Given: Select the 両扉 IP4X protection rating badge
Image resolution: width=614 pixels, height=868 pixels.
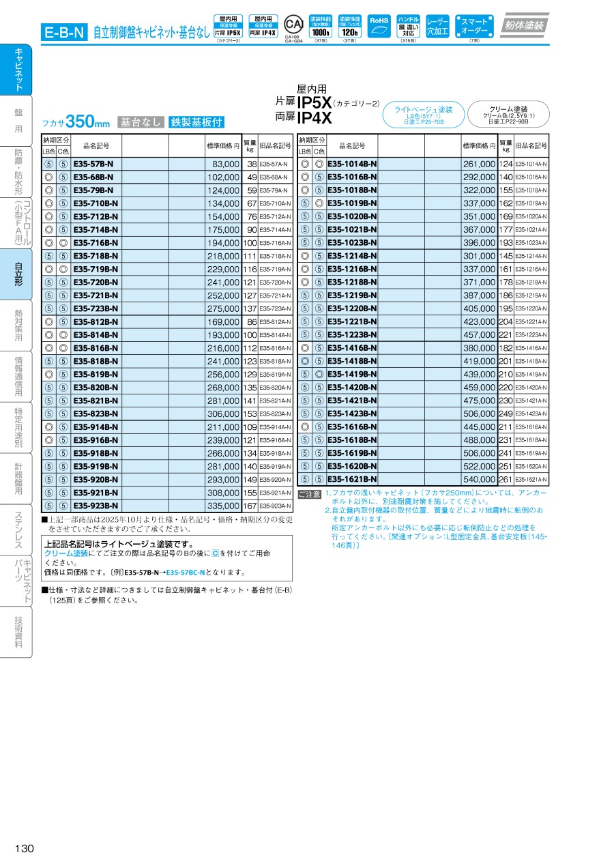Looking at the screenshot, I should 263,26.
